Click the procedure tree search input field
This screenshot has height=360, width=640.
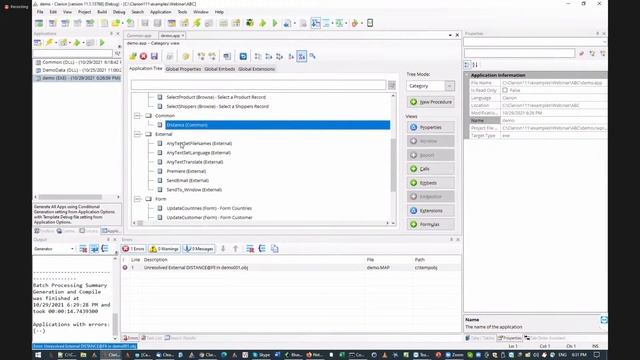pyautogui.click(x=258, y=85)
